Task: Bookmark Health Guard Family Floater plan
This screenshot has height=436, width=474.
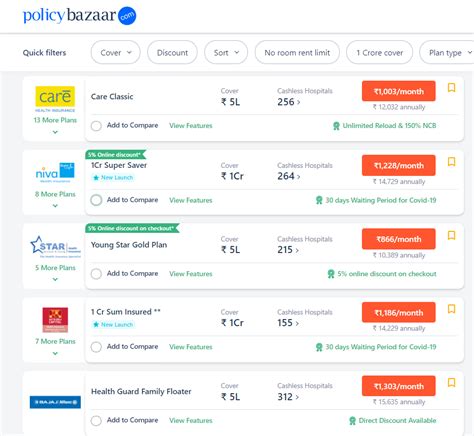Action: tap(451, 382)
